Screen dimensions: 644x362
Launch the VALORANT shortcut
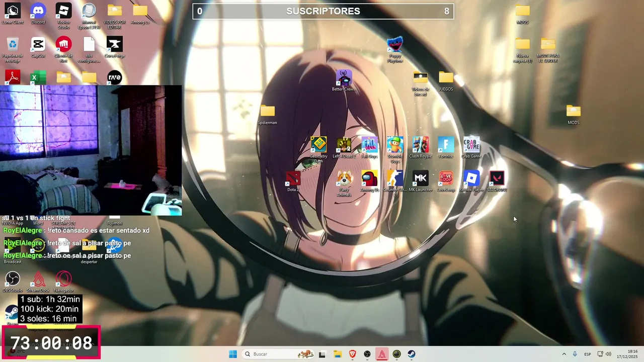pos(497,181)
